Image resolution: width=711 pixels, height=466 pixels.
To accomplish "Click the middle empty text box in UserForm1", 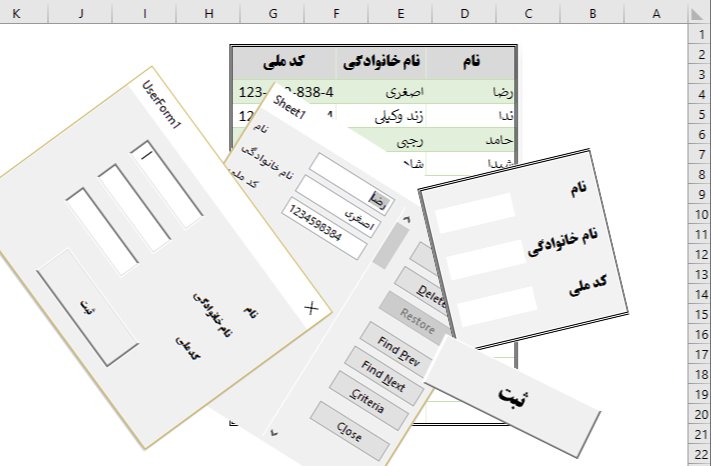I will coord(134,208).
